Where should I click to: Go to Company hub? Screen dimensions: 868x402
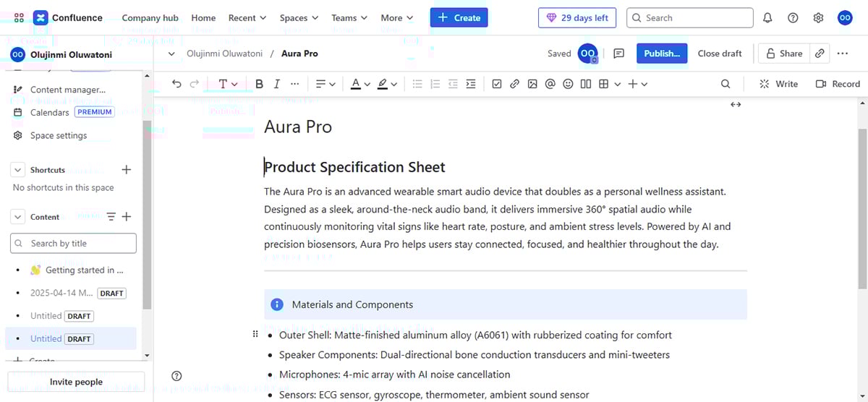pos(150,18)
